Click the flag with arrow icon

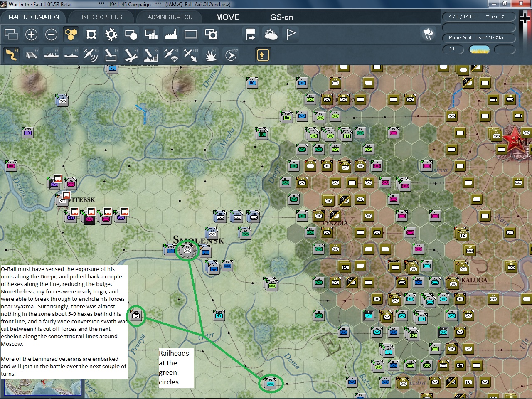(251, 34)
